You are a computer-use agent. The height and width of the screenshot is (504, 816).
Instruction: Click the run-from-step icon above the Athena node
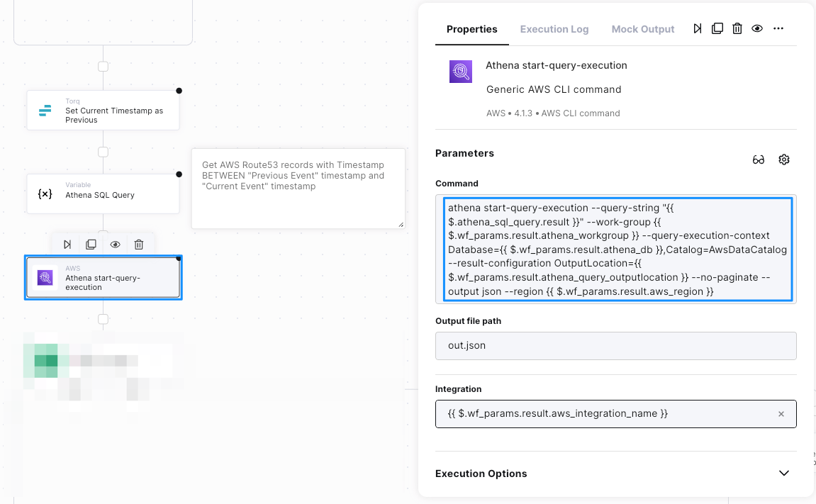pos(67,244)
